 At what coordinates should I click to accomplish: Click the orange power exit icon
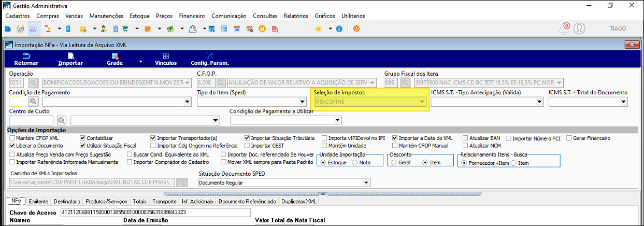tap(356, 29)
